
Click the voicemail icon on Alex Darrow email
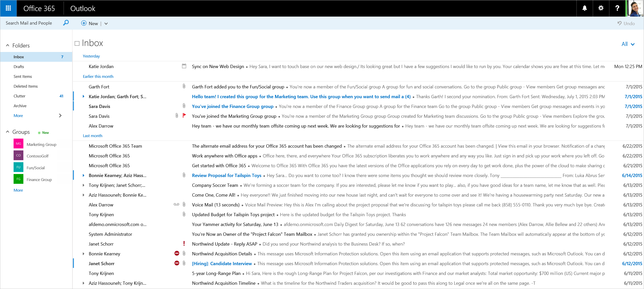coord(176,204)
